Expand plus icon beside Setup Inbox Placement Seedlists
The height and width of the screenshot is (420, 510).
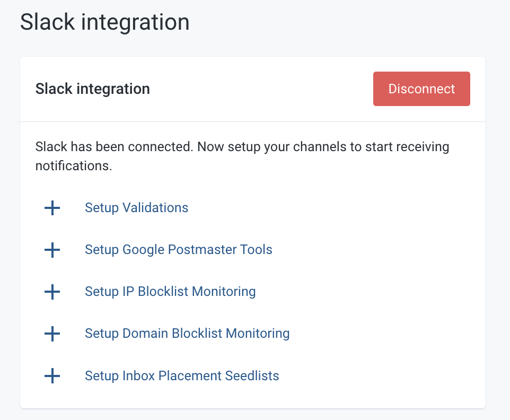(52, 376)
